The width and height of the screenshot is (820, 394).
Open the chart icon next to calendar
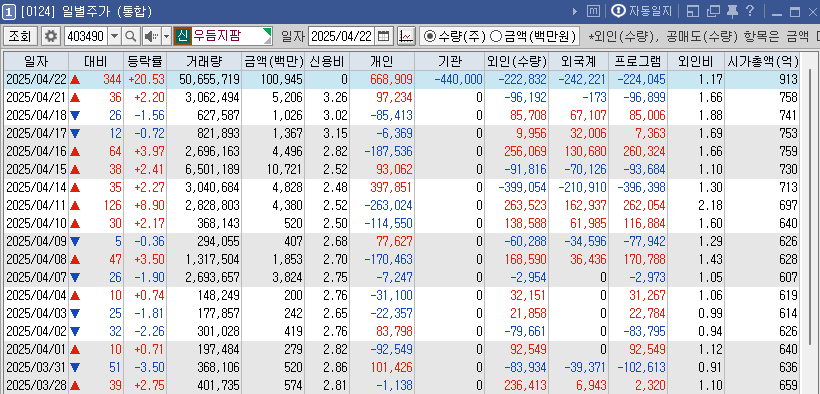click(x=406, y=36)
